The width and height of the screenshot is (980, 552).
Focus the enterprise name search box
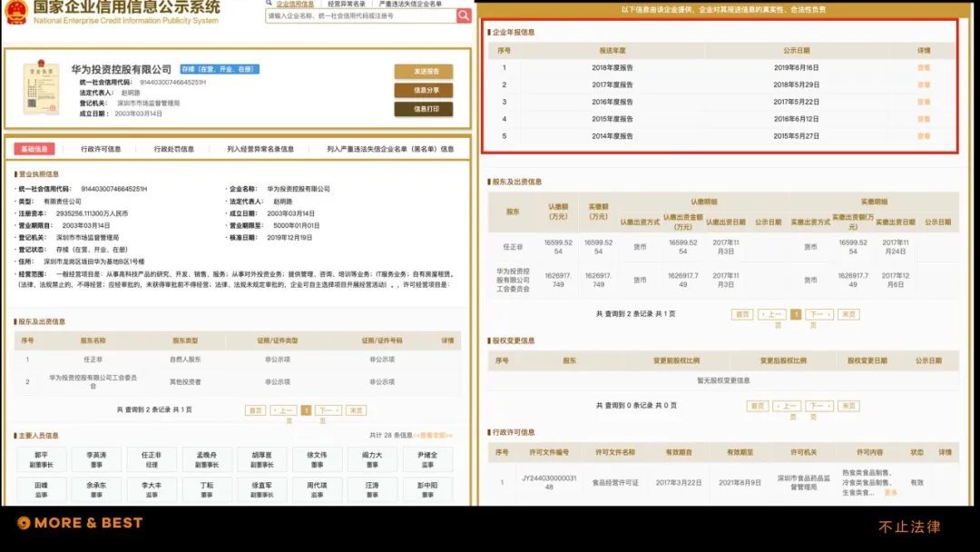pyautogui.click(x=360, y=15)
